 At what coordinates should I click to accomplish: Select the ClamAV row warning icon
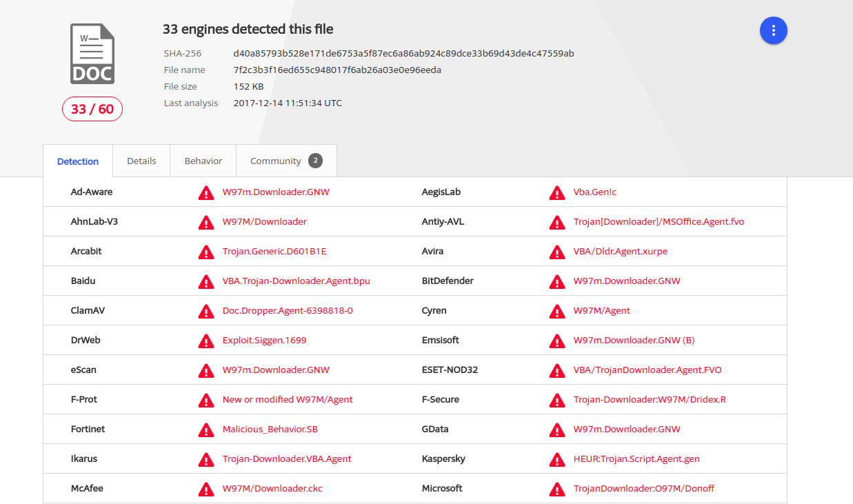pos(206,311)
